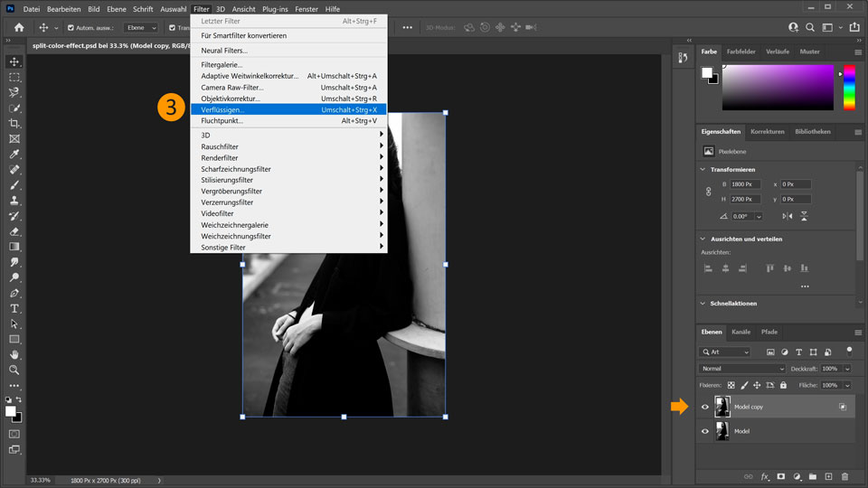868x488 pixels.
Task: Add a layer mask in Layers panel
Action: click(780, 476)
